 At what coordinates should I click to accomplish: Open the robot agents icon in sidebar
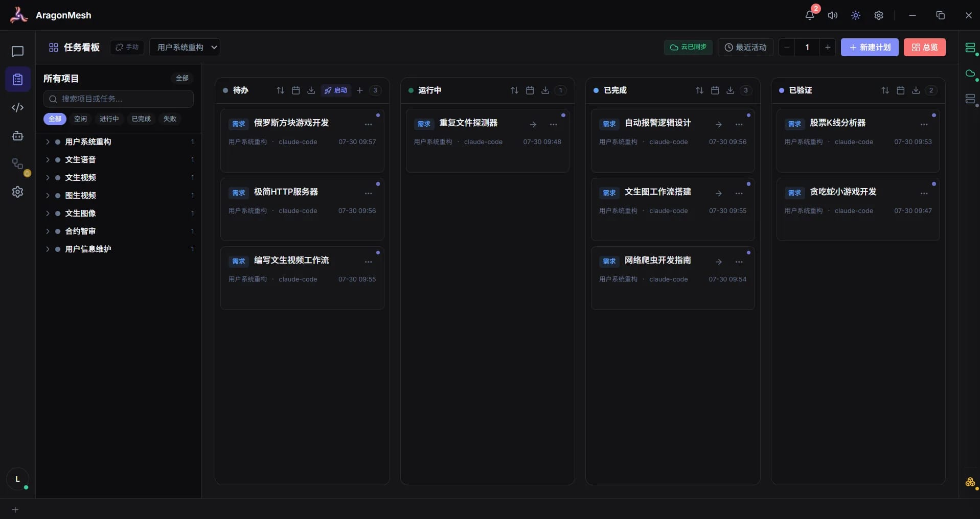(17, 135)
